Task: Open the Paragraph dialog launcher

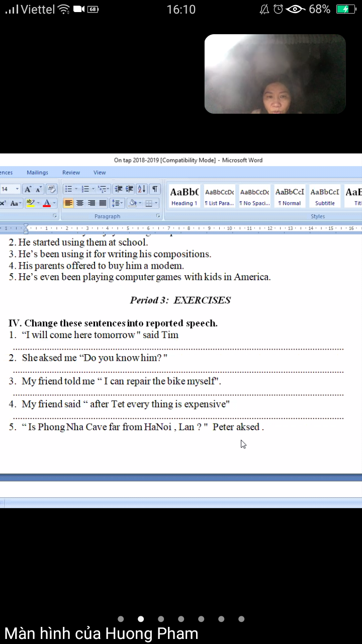Action: tap(158, 216)
